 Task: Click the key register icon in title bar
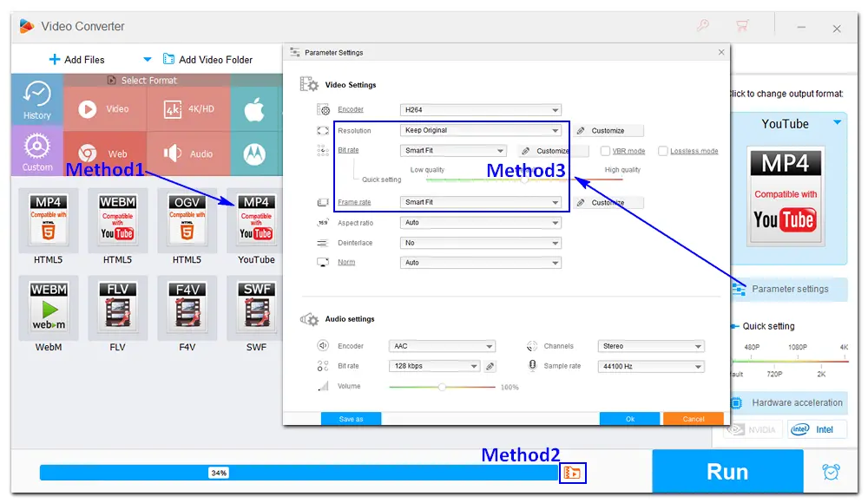(702, 25)
